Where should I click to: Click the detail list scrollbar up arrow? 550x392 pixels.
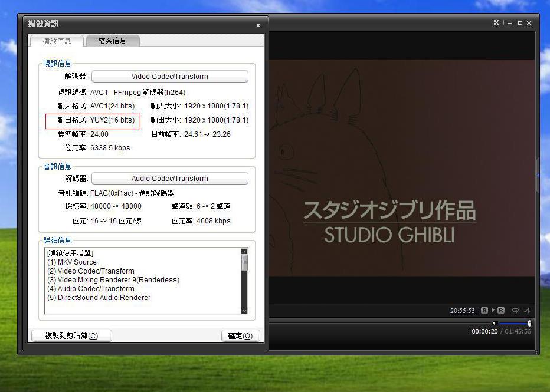coord(244,251)
